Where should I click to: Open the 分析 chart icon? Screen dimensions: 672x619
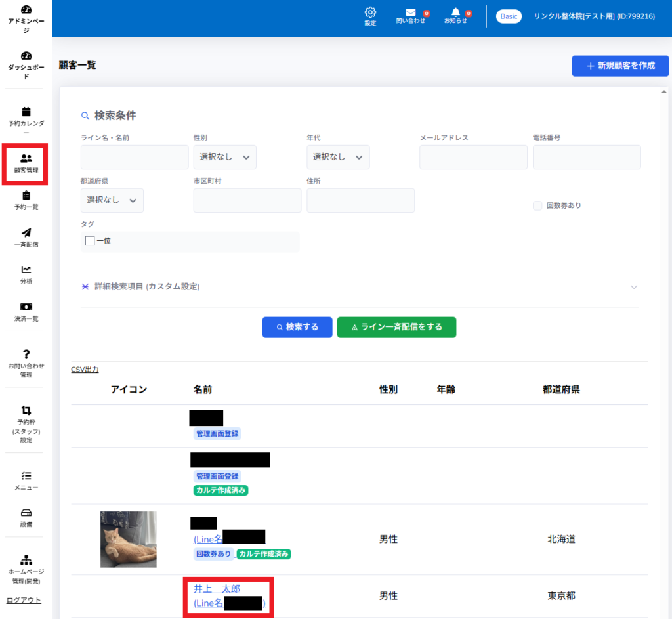[x=26, y=269]
